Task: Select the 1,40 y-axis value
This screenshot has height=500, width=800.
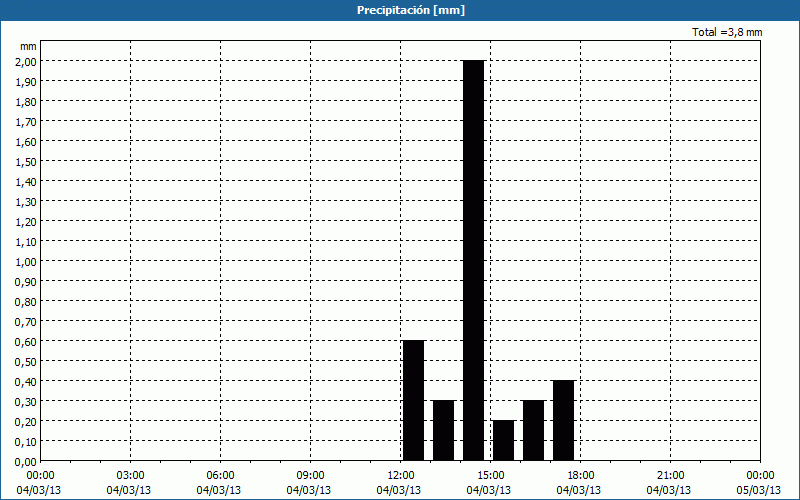Action: 27,181
